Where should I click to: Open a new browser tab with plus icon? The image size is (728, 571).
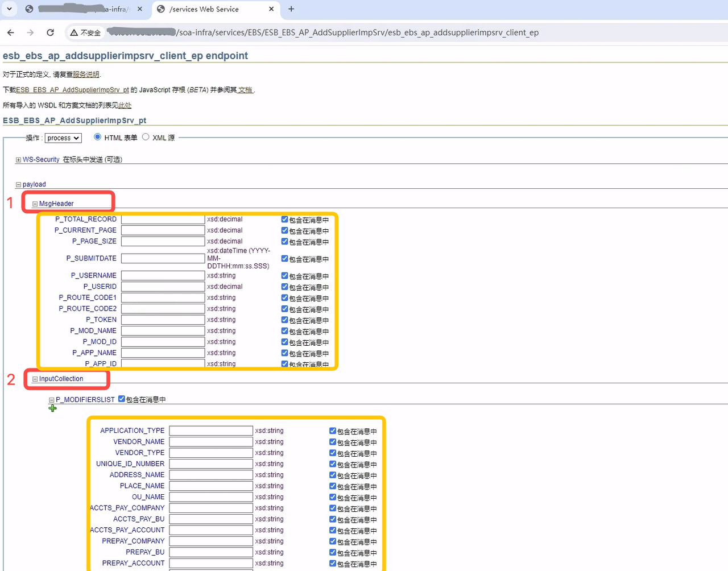click(x=291, y=9)
